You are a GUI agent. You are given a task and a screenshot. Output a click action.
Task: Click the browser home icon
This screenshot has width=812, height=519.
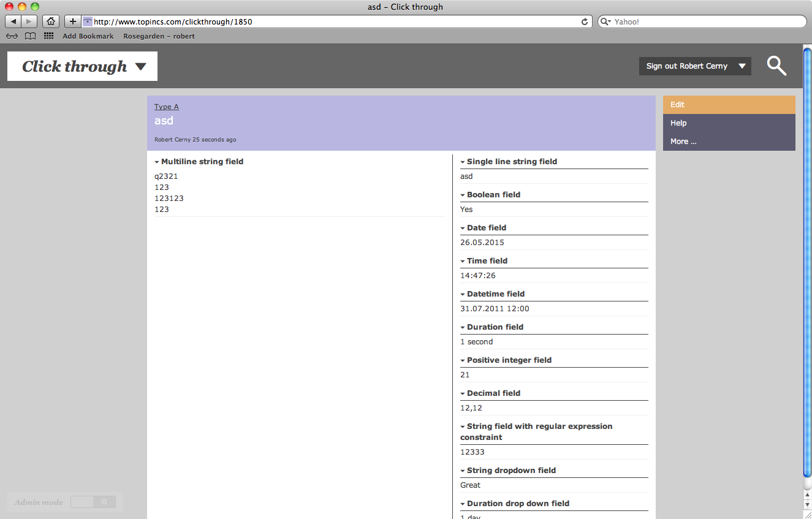51,21
